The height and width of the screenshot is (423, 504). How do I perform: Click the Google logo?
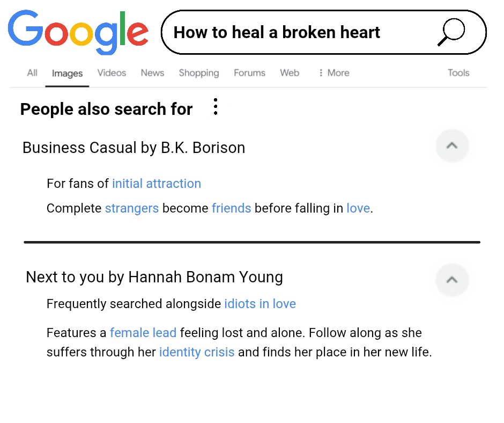click(x=78, y=31)
